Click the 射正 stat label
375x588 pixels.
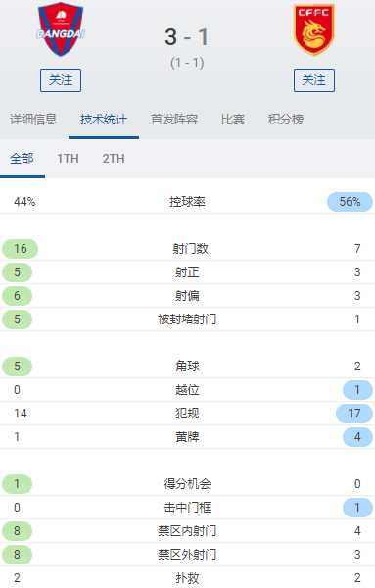click(187, 272)
